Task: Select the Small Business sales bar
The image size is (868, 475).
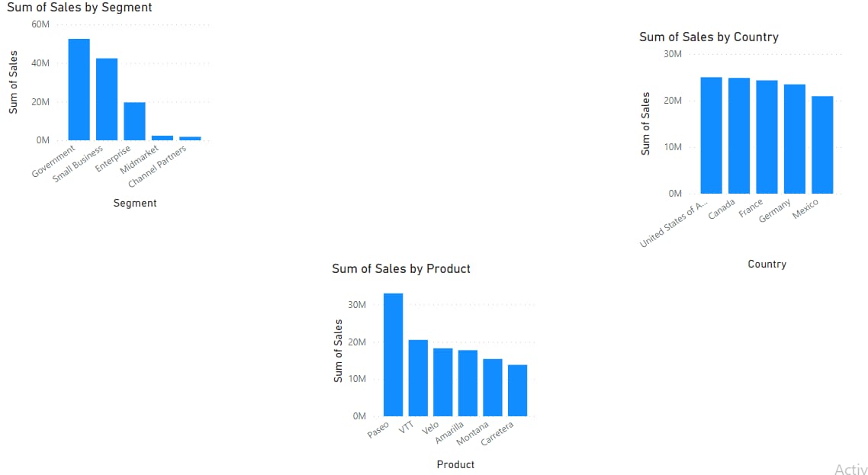Action: tap(107, 99)
